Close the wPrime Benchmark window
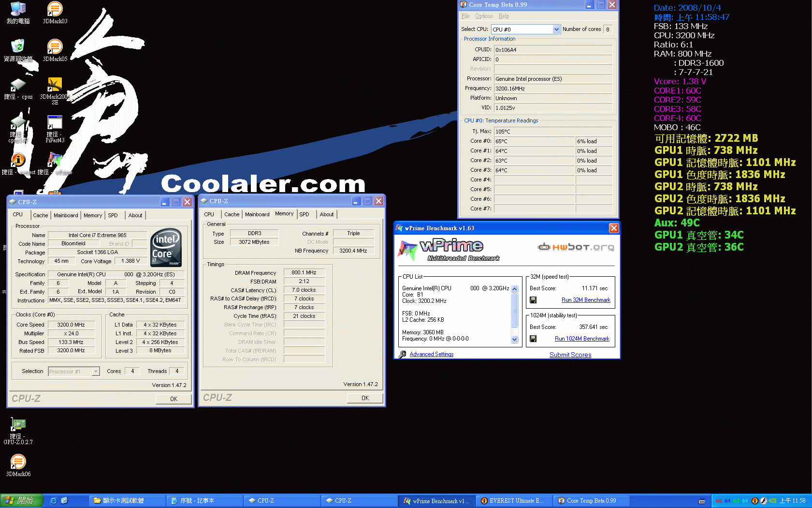812x508 pixels. tap(614, 228)
